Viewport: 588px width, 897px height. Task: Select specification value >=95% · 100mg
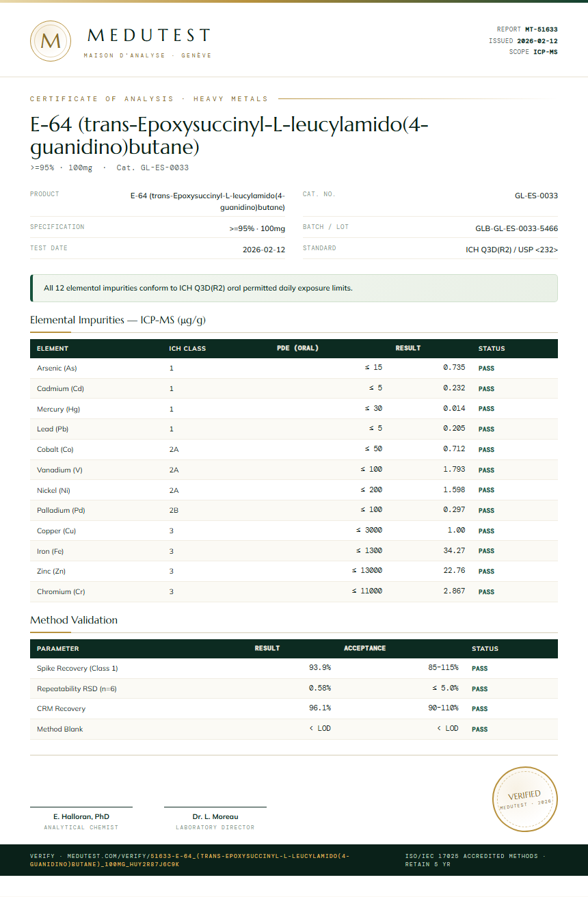click(x=258, y=228)
